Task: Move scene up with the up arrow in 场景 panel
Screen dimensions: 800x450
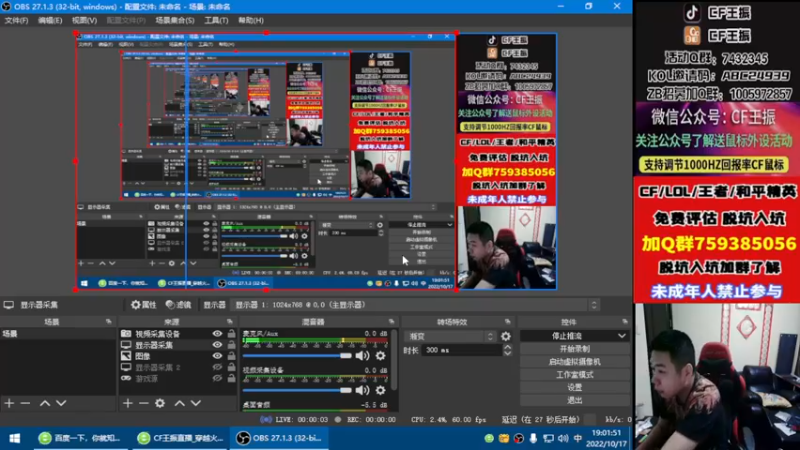Action: [45, 403]
